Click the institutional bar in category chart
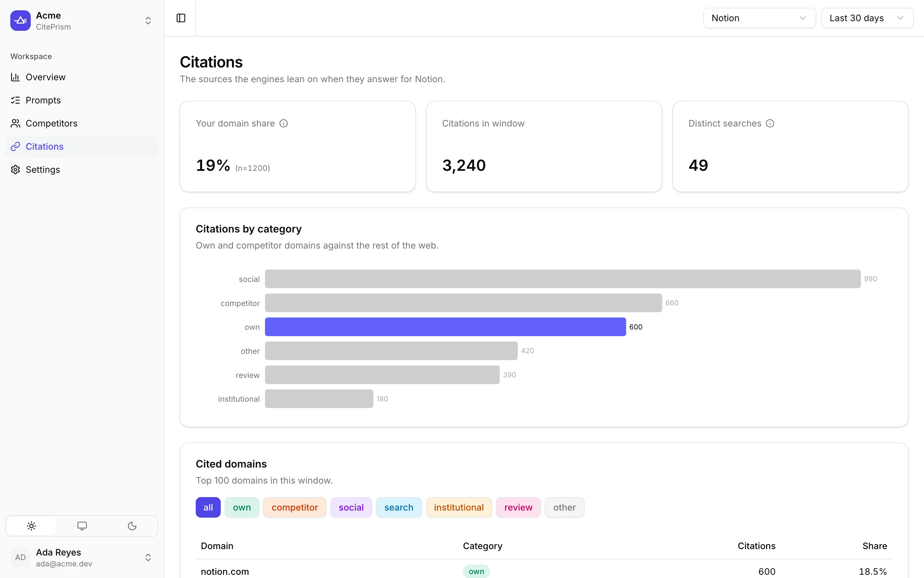This screenshot has width=924, height=578. [319, 399]
